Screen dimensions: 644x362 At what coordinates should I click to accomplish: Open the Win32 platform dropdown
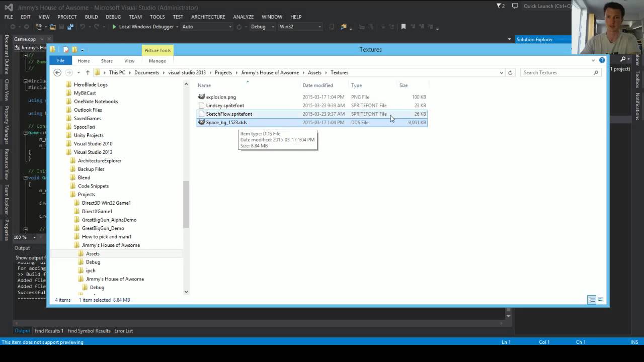pos(300,27)
